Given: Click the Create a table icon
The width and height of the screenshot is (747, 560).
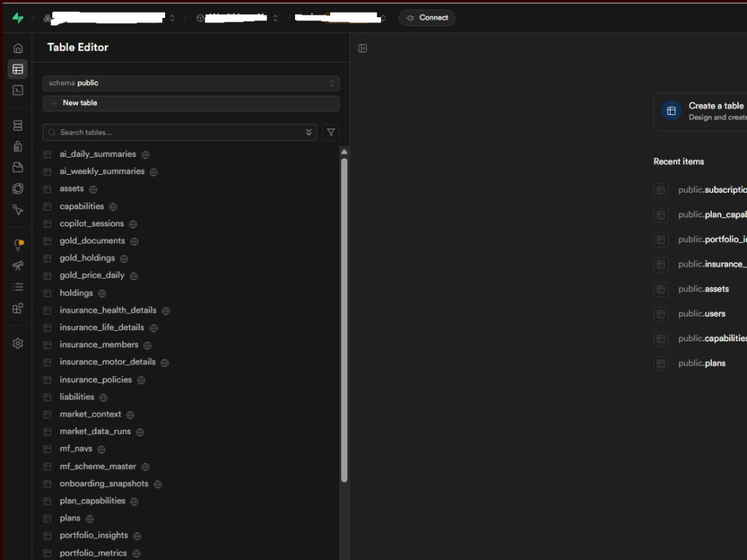Looking at the screenshot, I should point(672,111).
